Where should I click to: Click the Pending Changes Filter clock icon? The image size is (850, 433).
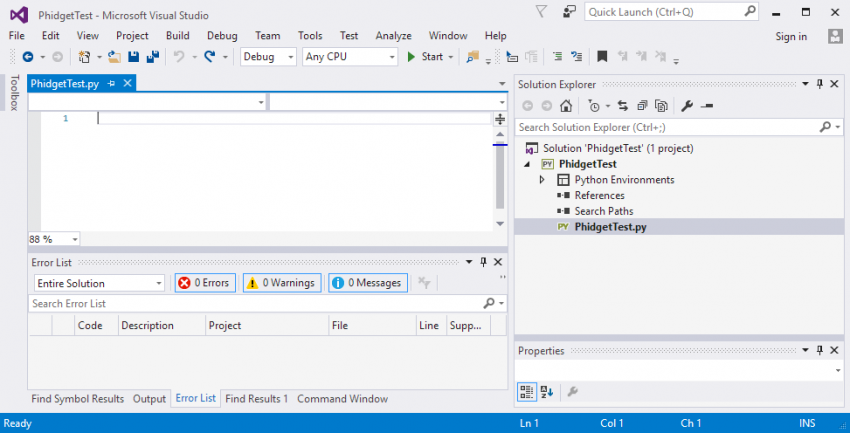[594, 106]
